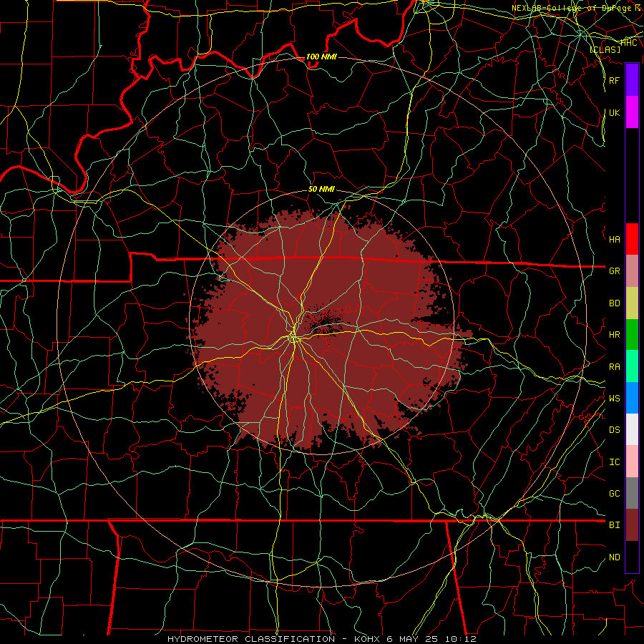The width and height of the screenshot is (644, 644).
Task: Click the WS blue legend swatch
Action: 632,398
